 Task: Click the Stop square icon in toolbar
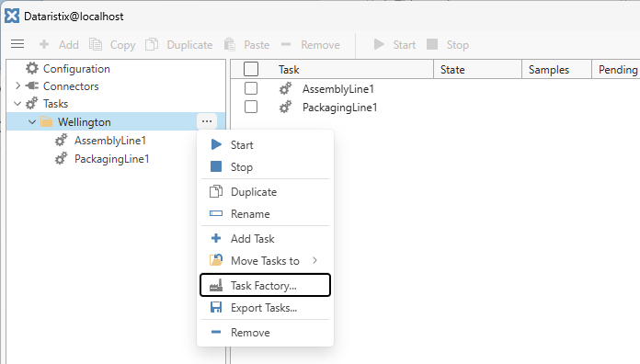tap(432, 44)
